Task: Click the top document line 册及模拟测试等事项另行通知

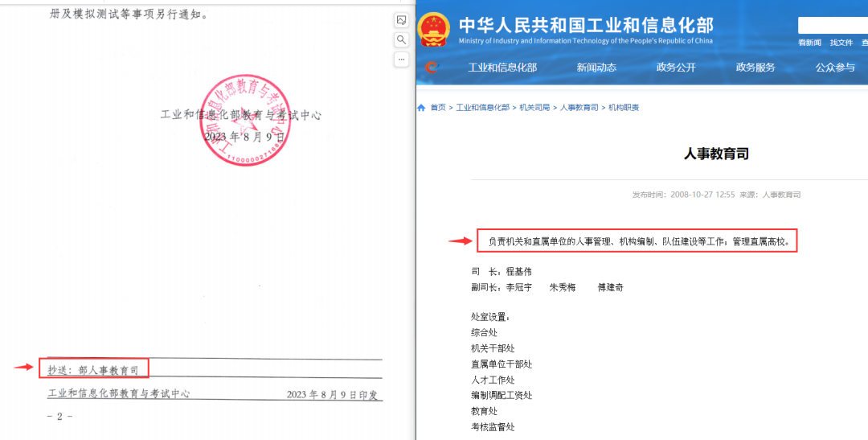Action: (x=129, y=14)
